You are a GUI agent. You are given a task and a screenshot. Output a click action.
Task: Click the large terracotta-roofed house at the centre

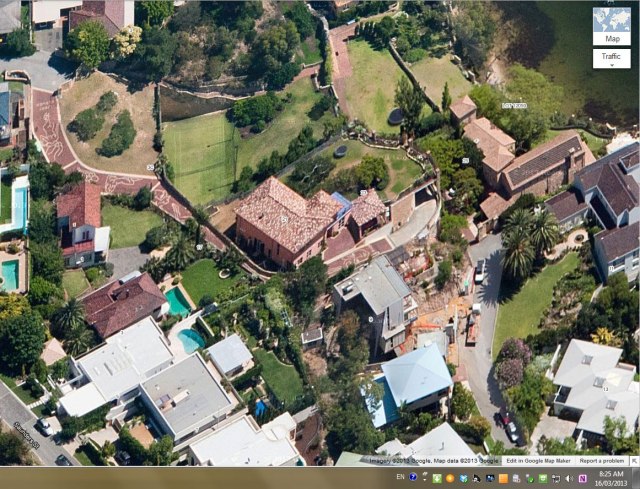[x=286, y=218]
